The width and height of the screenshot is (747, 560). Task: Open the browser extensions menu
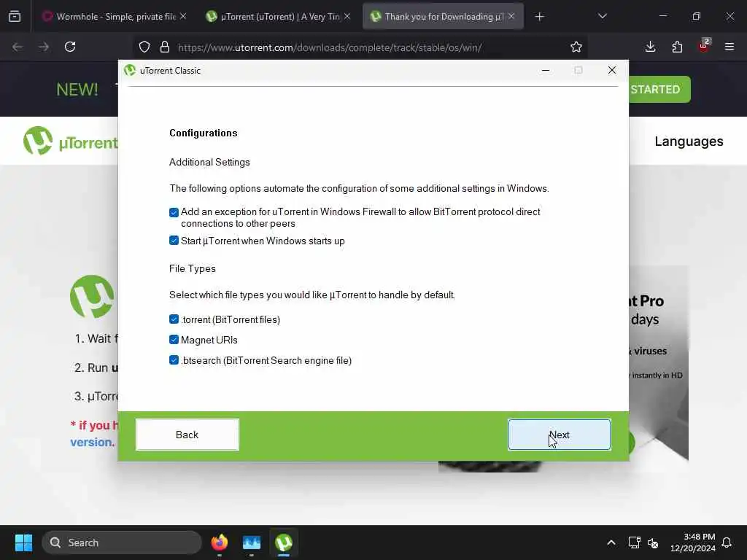[677, 47]
